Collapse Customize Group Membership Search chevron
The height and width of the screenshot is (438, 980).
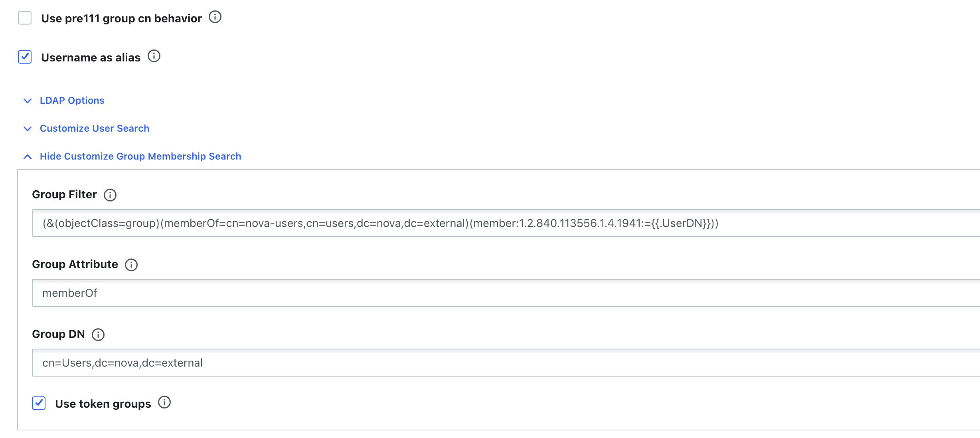tap(28, 157)
